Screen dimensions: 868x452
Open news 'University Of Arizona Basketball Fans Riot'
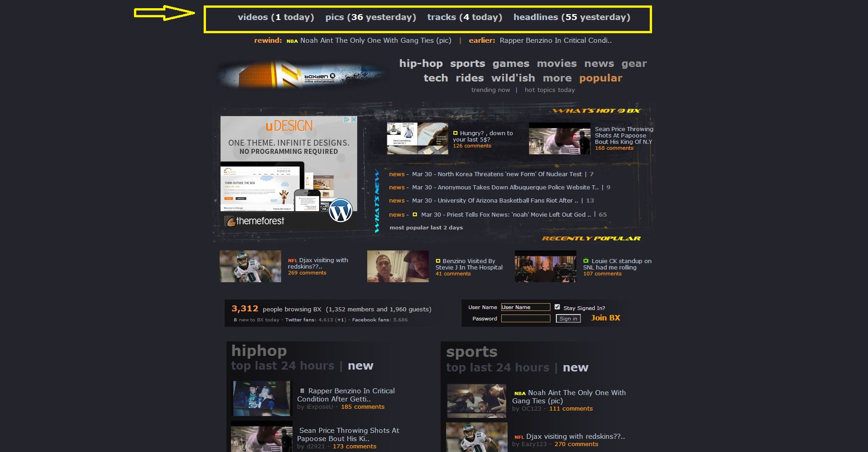(495, 201)
